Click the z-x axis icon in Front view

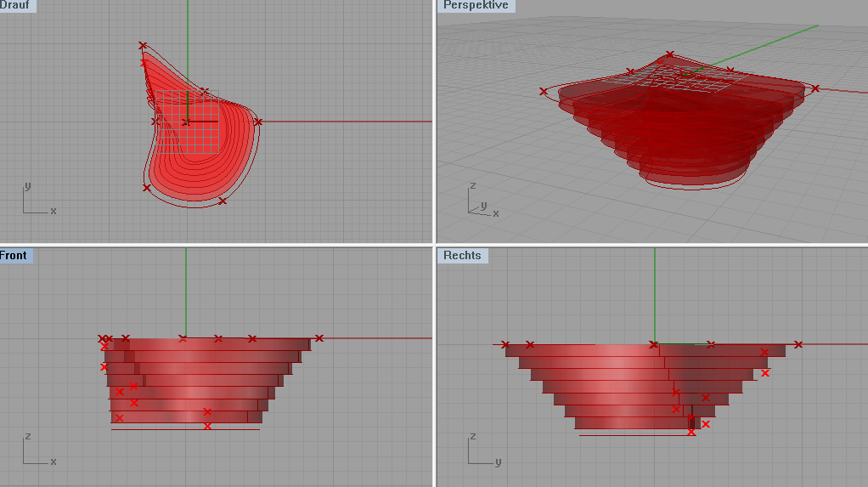(x=39, y=450)
